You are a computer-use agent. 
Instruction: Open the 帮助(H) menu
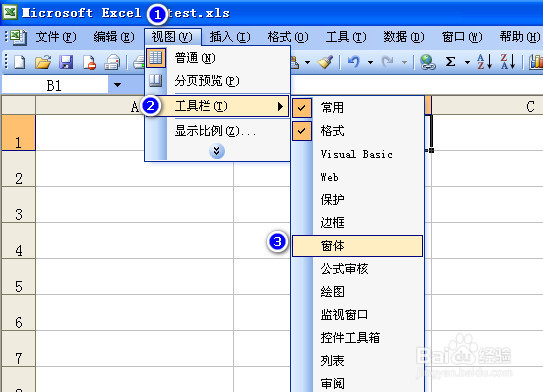click(520, 37)
